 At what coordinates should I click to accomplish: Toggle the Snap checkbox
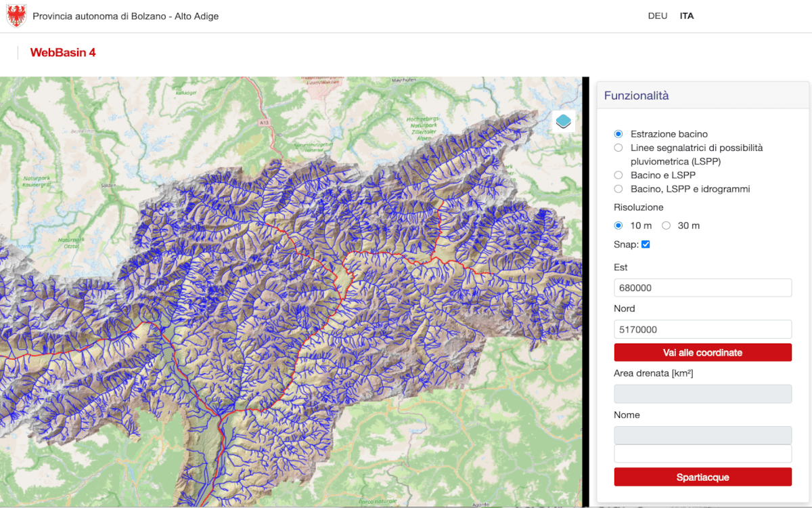pos(646,245)
